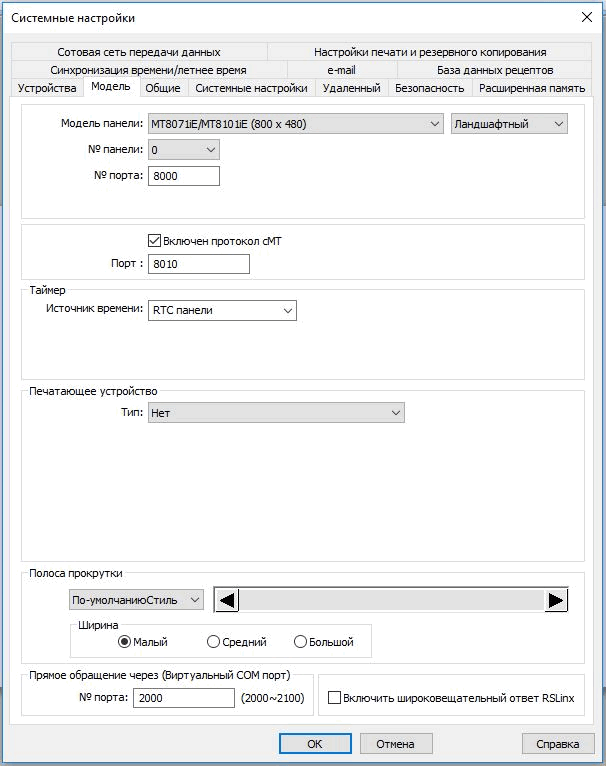Image resolution: width=606 pixels, height=766 pixels.
Task: Go to the Безопасность tab
Action: 430,88
